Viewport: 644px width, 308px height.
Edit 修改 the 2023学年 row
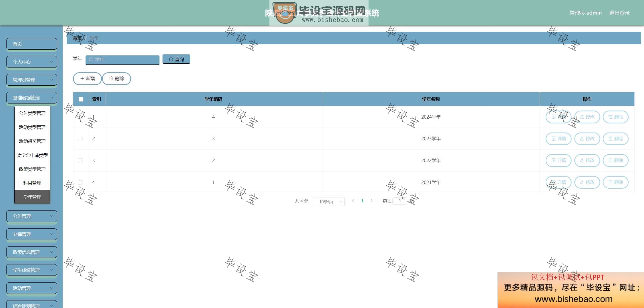coord(587,139)
